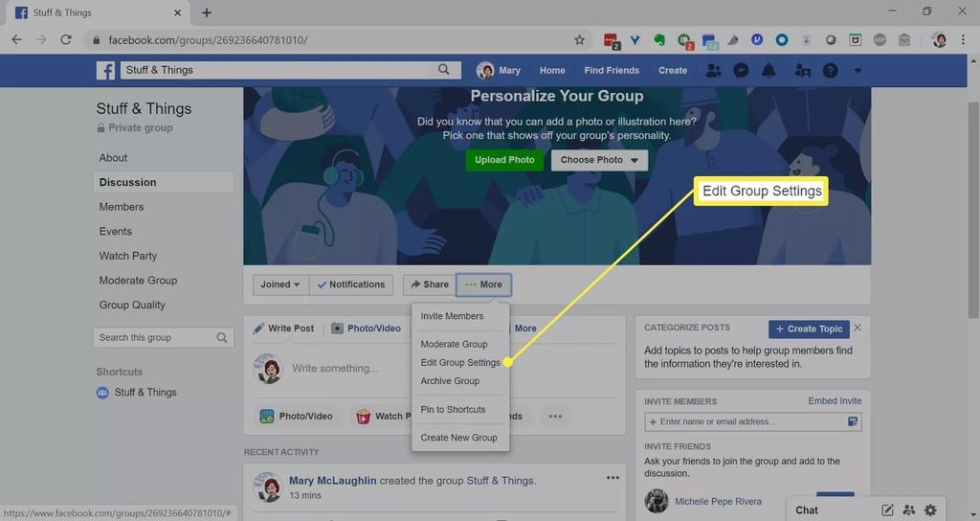The height and width of the screenshot is (521, 980).
Task: Click the Pages flag icon in blue bar
Action: [x=802, y=70]
